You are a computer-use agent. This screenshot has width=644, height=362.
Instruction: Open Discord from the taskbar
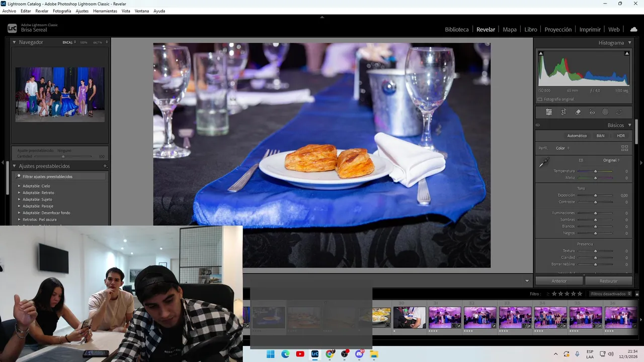tap(359, 354)
